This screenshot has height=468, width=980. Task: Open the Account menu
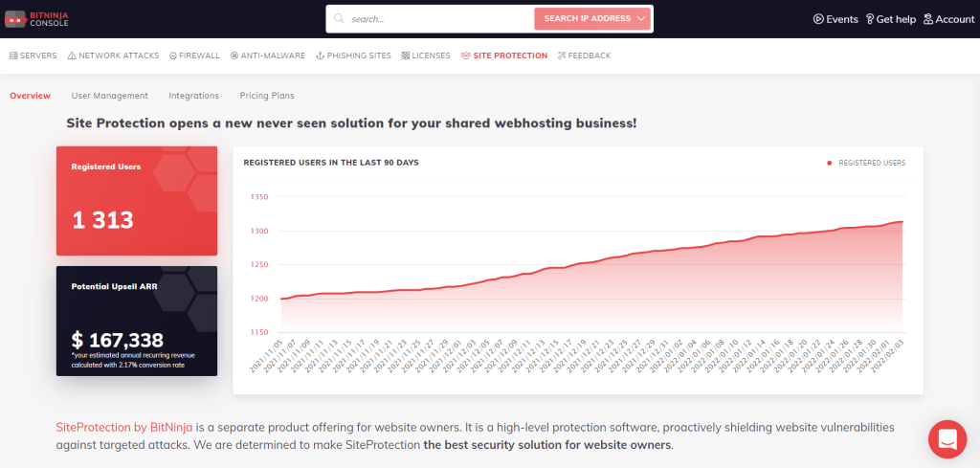pyautogui.click(x=948, y=19)
